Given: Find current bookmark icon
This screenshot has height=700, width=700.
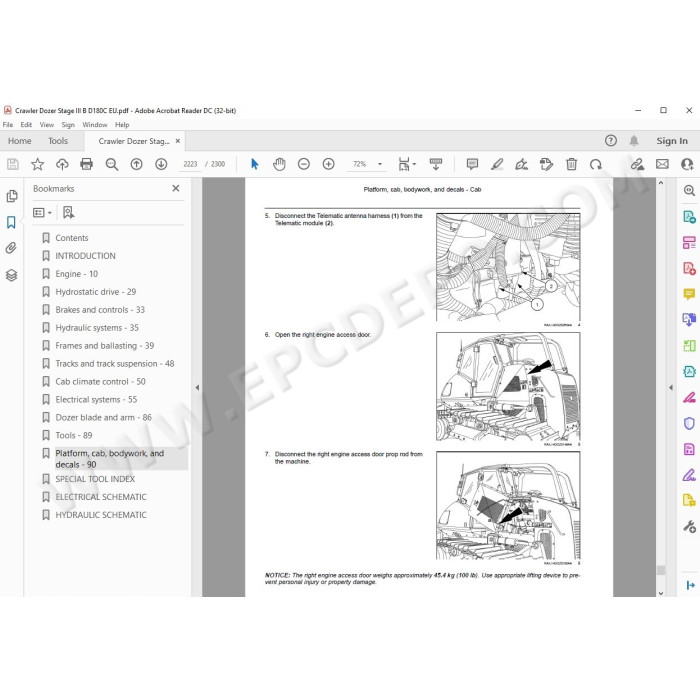Looking at the screenshot, I should point(68,213).
